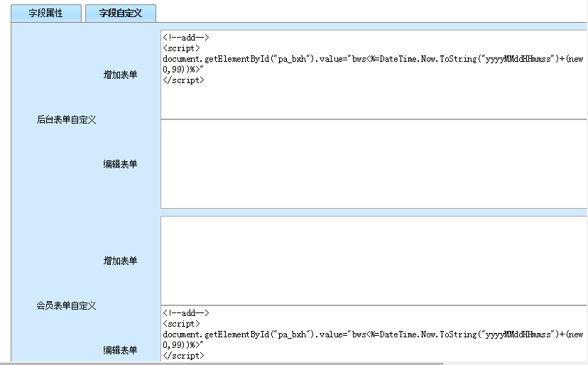Screen dimensions: 588x365
Task: Click 编辑表单 label in 会员表单自定义 section
Action: coord(120,350)
